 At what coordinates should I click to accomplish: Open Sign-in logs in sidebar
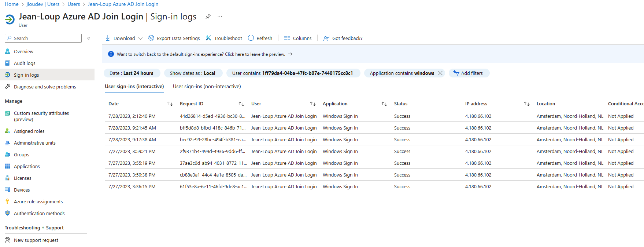tap(47, 75)
